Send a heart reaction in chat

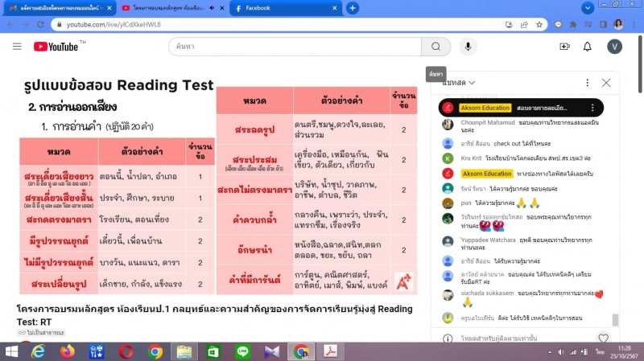603,338
